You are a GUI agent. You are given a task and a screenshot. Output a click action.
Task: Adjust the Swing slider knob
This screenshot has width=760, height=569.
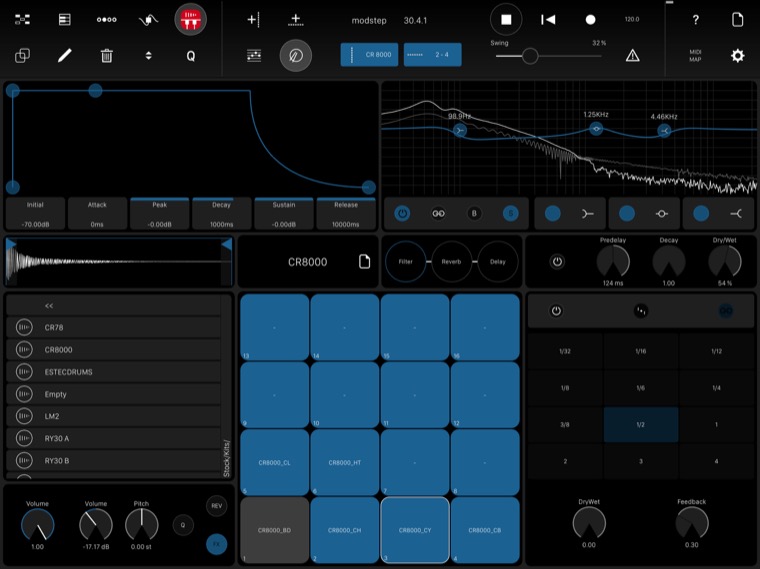click(530, 56)
